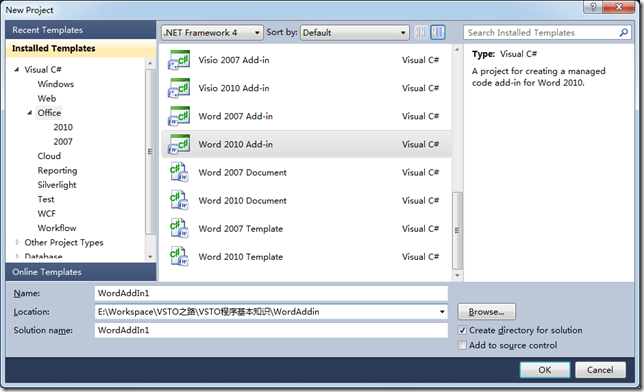
Task: Click the Help question mark button
Action: pos(593,7)
